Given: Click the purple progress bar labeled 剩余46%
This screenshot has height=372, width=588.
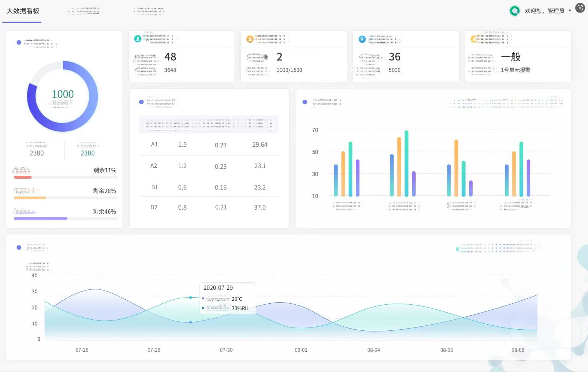Looking at the screenshot, I should click(41, 219).
